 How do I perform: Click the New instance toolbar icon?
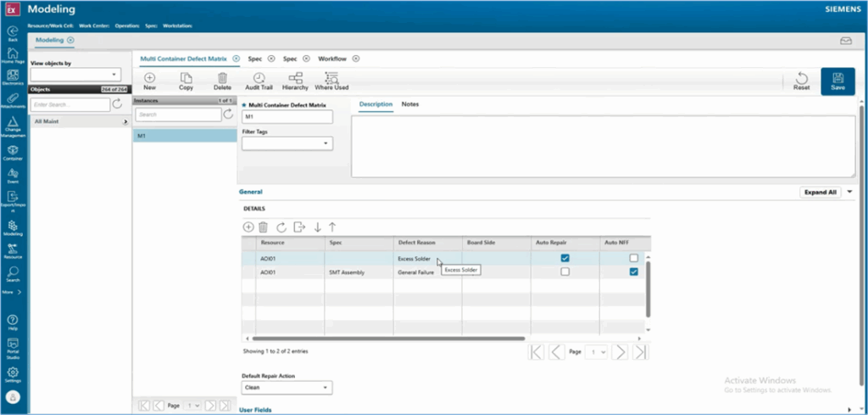(149, 79)
